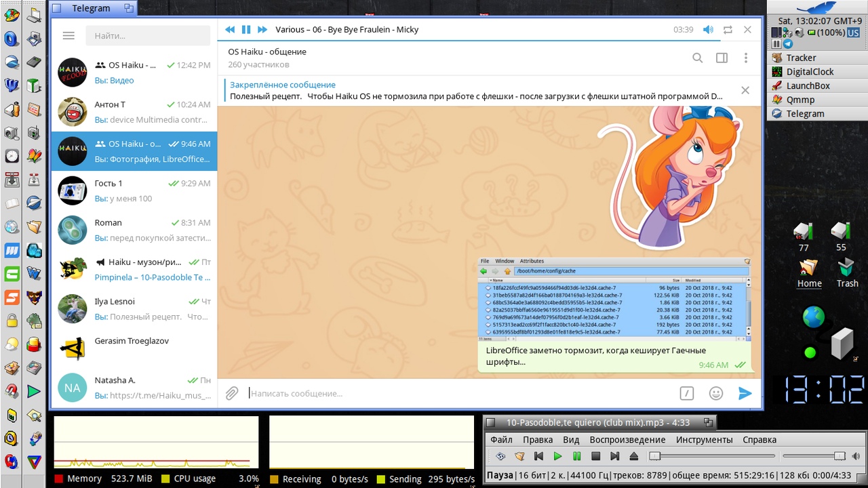Open Qmmp Правка menu
The image size is (868, 488).
tap(538, 439)
